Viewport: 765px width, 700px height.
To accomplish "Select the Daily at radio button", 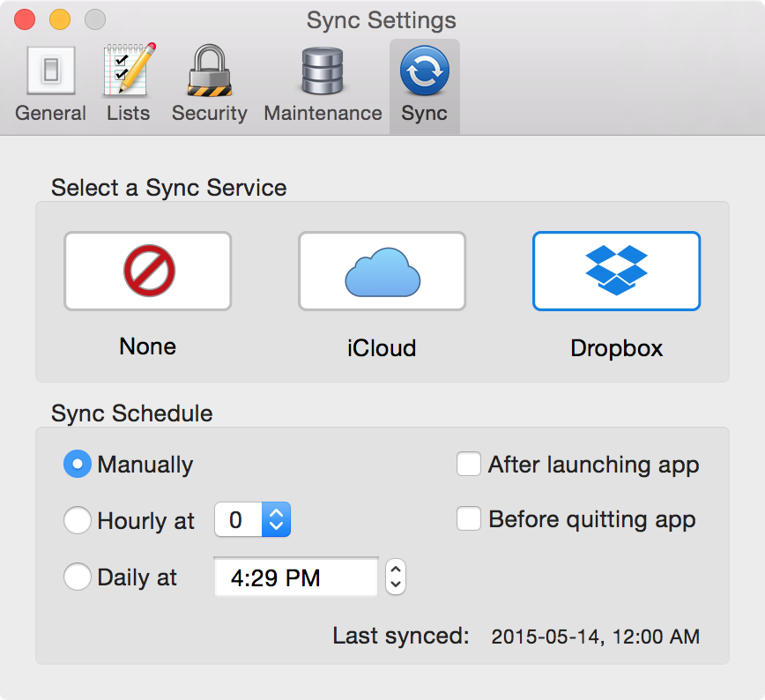I will (77, 577).
